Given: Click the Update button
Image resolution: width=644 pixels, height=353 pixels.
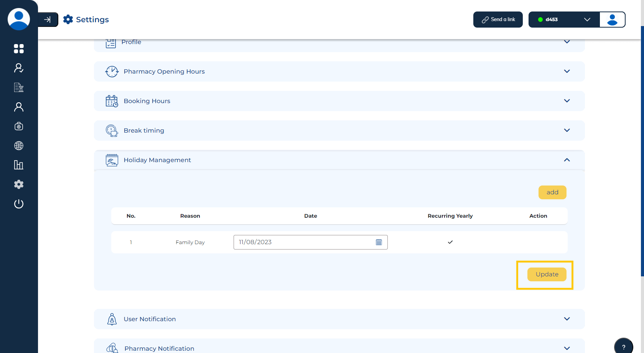Looking at the screenshot, I should (x=547, y=274).
